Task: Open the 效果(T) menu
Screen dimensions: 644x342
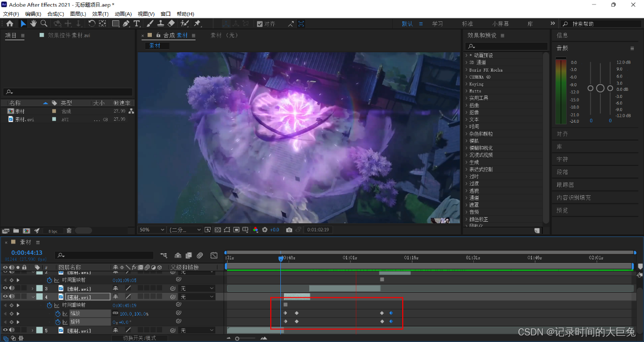Action: (x=100, y=14)
